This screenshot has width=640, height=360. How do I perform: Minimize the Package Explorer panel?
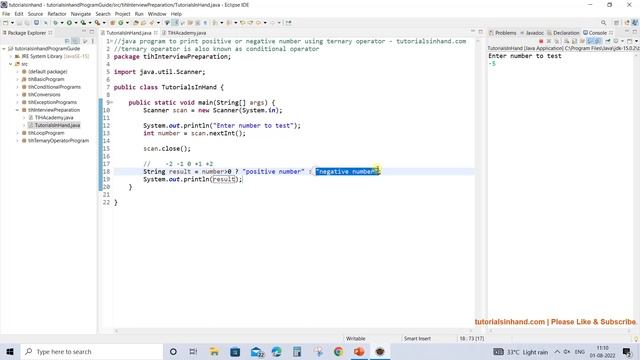coord(84,31)
